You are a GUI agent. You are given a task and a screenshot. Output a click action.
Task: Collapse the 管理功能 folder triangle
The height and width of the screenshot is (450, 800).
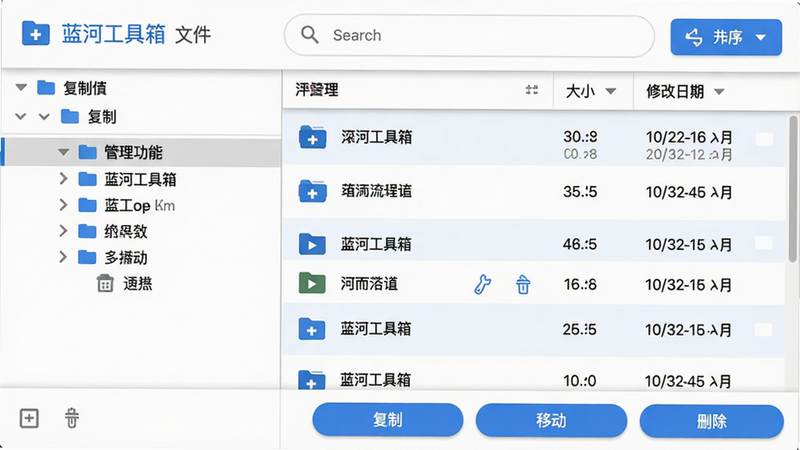click(63, 152)
